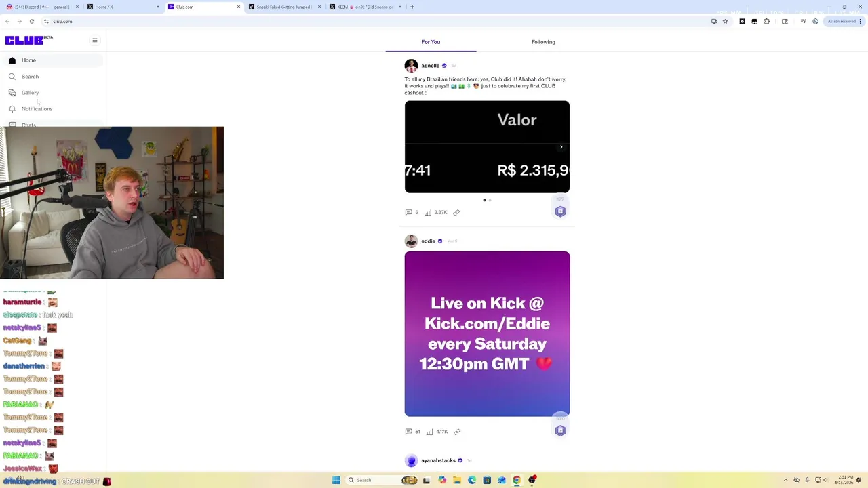Open eddie's username link
Image resolution: width=868 pixels, height=488 pixels.
[428, 241]
